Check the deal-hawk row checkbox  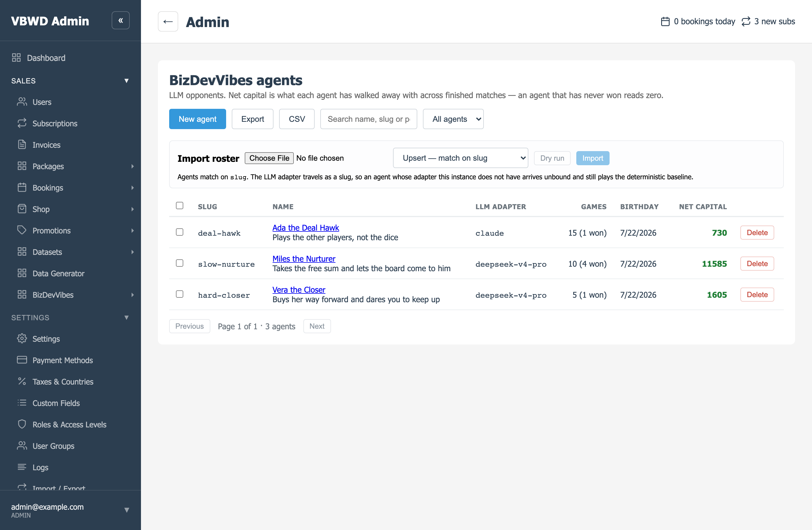[180, 232]
